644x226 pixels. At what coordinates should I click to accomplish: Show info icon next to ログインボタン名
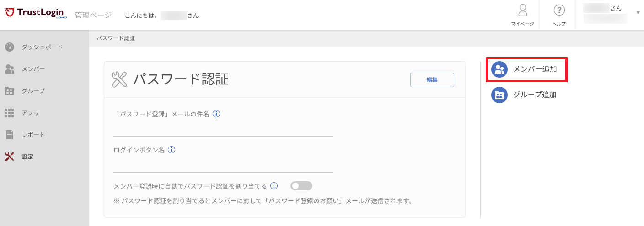pos(172,150)
